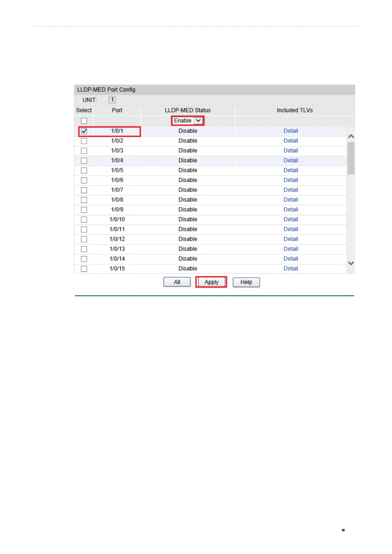Open Detail link in 1/0/5 row
Image resolution: width=392 pixels, height=554 pixels.
[x=291, y=170]
